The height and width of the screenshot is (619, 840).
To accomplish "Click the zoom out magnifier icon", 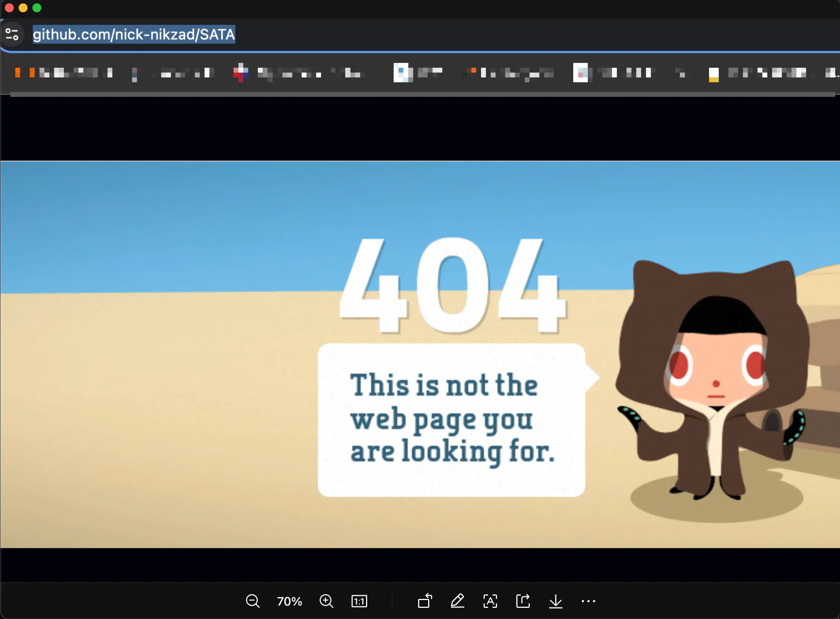I will coord(253,601).
